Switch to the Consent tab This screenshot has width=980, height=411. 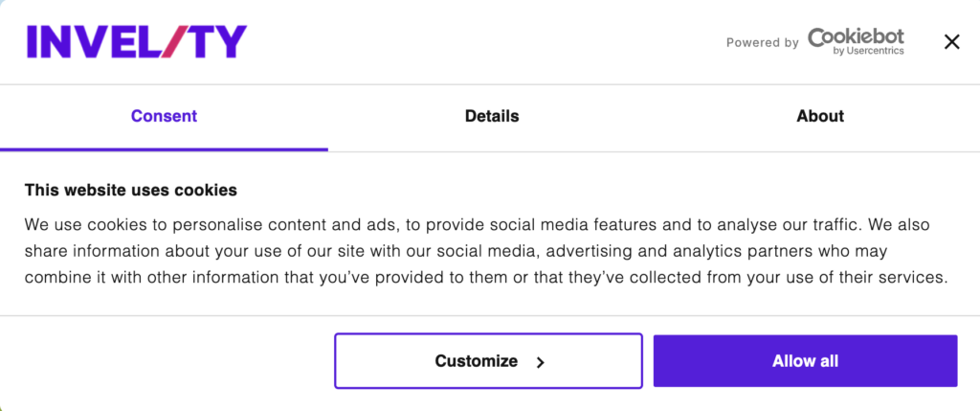164,116
